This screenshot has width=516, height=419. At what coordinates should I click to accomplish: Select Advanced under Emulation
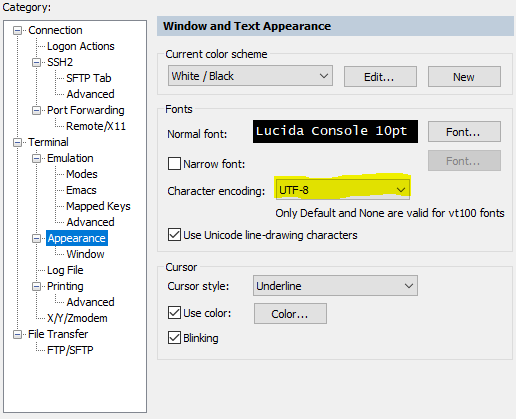(x=90, y=222)
